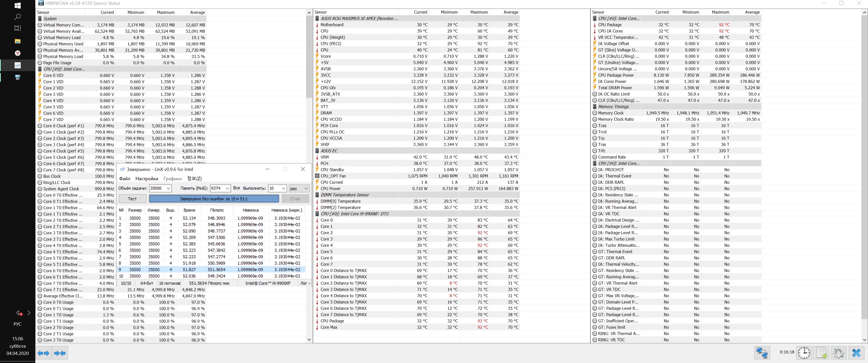Open the Настройки menu in LinX
Image resolution: width=868 pixels, height=363 pixels.
[x=147, y=178]
